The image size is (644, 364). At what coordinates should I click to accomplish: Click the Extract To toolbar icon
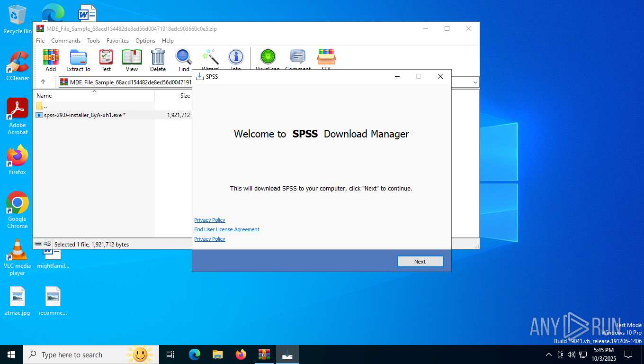78,60
